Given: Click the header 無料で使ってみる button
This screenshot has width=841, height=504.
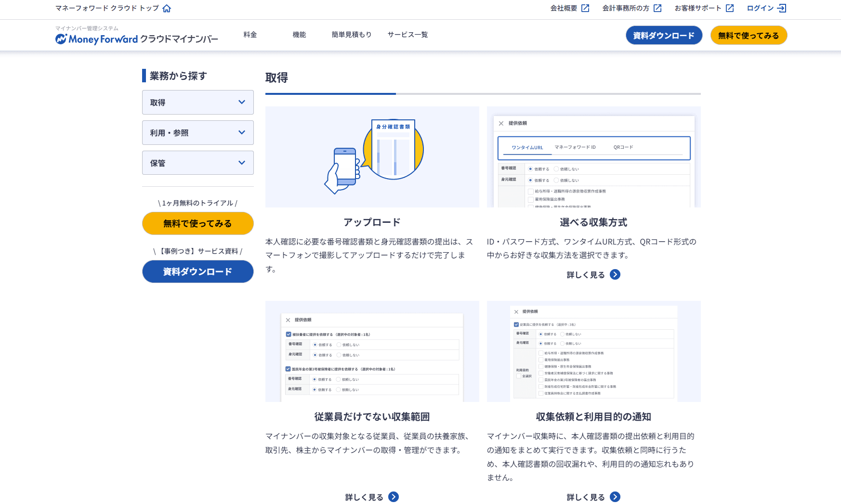Looking at the screenshot, I should click(749, 35).
